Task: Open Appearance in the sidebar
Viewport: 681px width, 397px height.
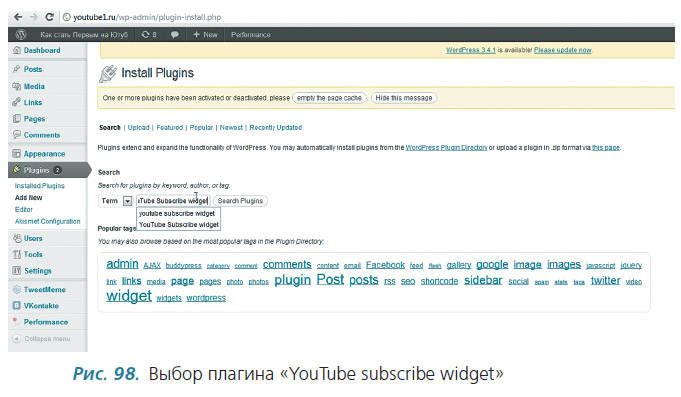Action: click(x=44, y=154)
